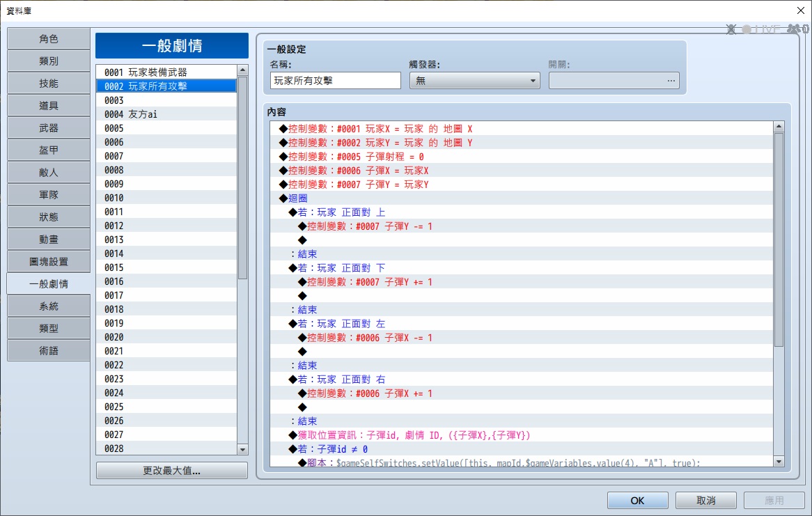This screenshot has height=516, width=812.
Task: Switch to the 道具 tab
Action: [49, 106]
